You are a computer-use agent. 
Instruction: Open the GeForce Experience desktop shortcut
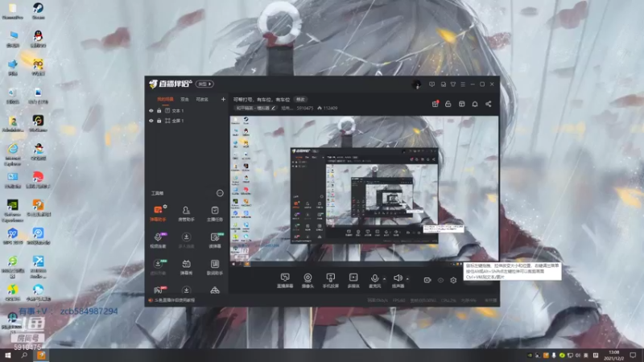click(x=13, y=211)
